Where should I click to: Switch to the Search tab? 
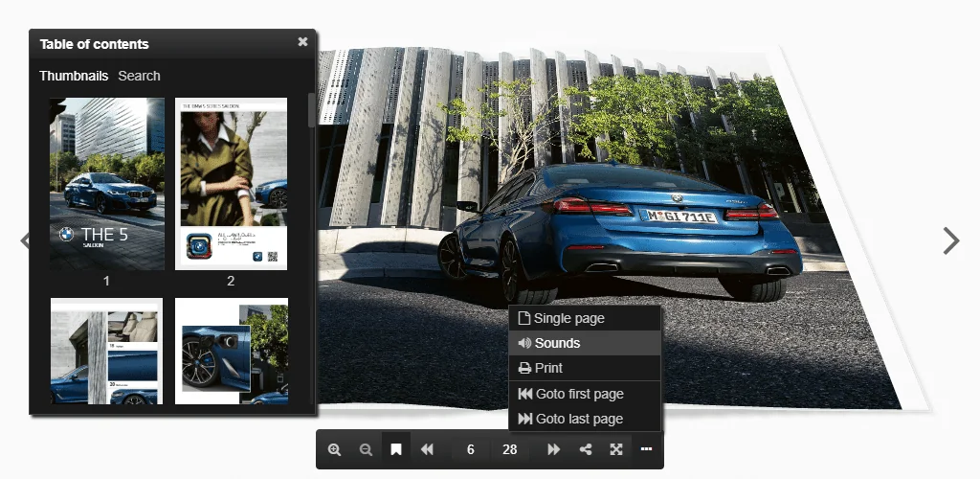pyautogui.click(x=139, y=76)
